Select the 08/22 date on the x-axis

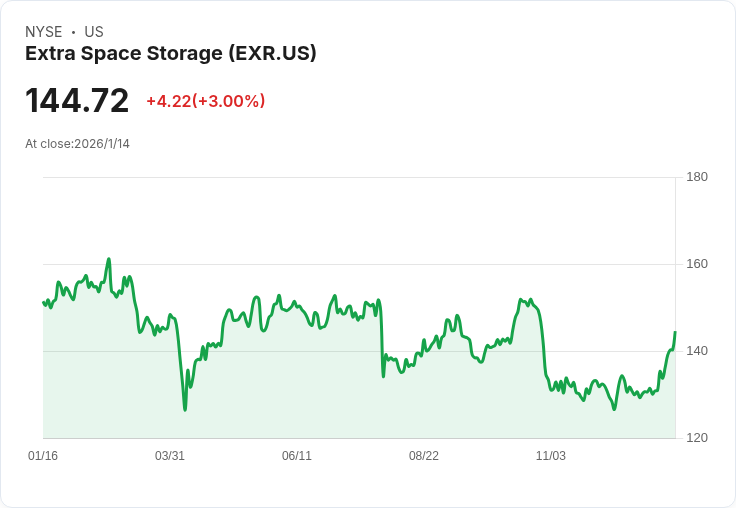click(424, 456)
